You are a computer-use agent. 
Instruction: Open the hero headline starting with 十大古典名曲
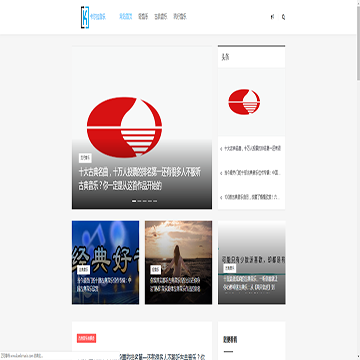(x=140, y=179)
